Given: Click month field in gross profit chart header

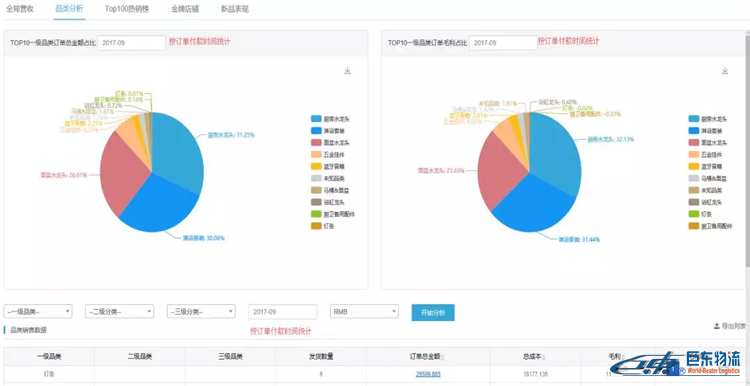Looking at the screenshot, I should point(503,43).
